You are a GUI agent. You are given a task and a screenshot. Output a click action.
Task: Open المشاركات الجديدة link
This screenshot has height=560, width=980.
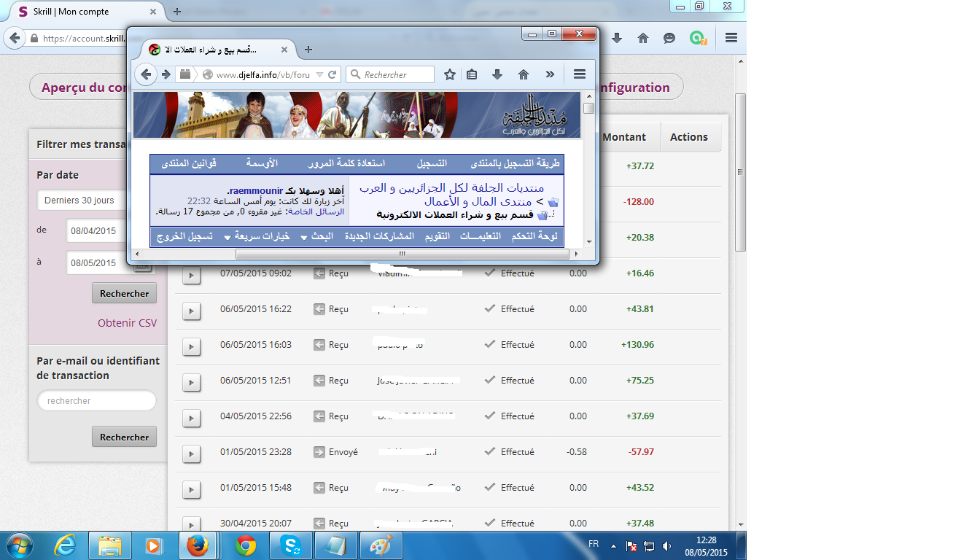point(378,236)
